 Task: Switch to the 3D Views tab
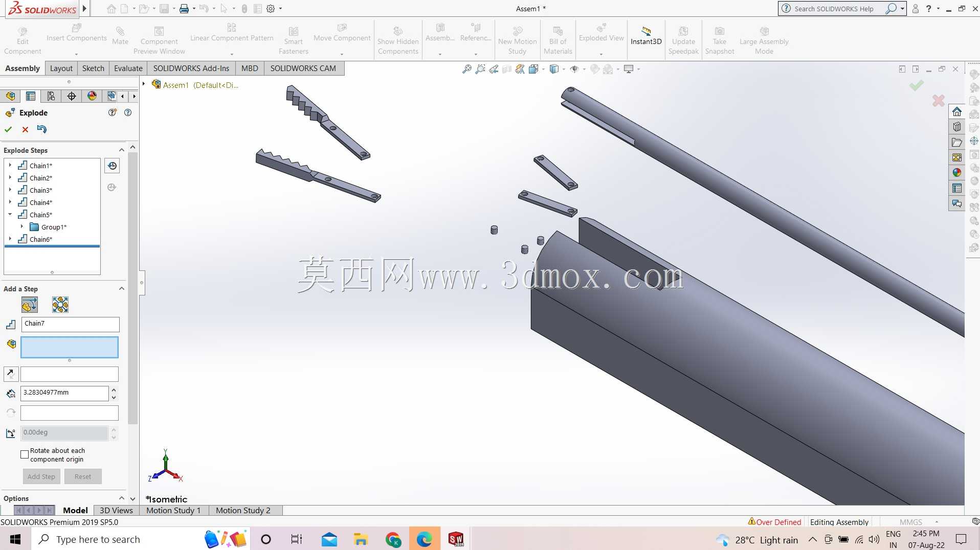click(x=116, y=510)
